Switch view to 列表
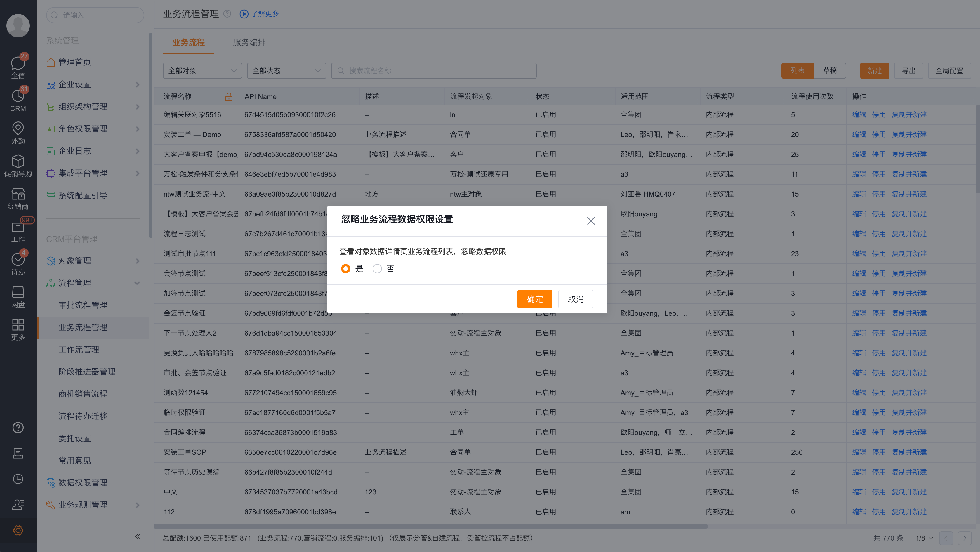Screen dimensions: 980x552 click(797, 71)
